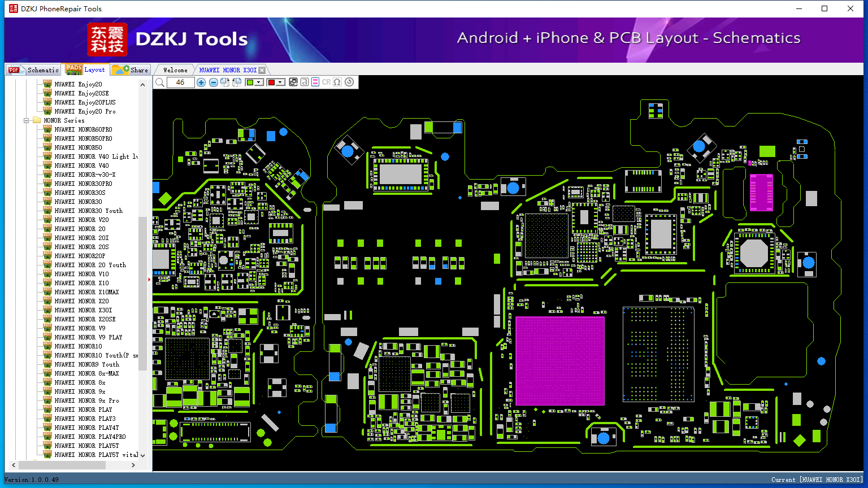Select HUAWEI Enjoy20 Pro in the tree
Viewport: 868px width, 488px height.
[x=85, y=111]
